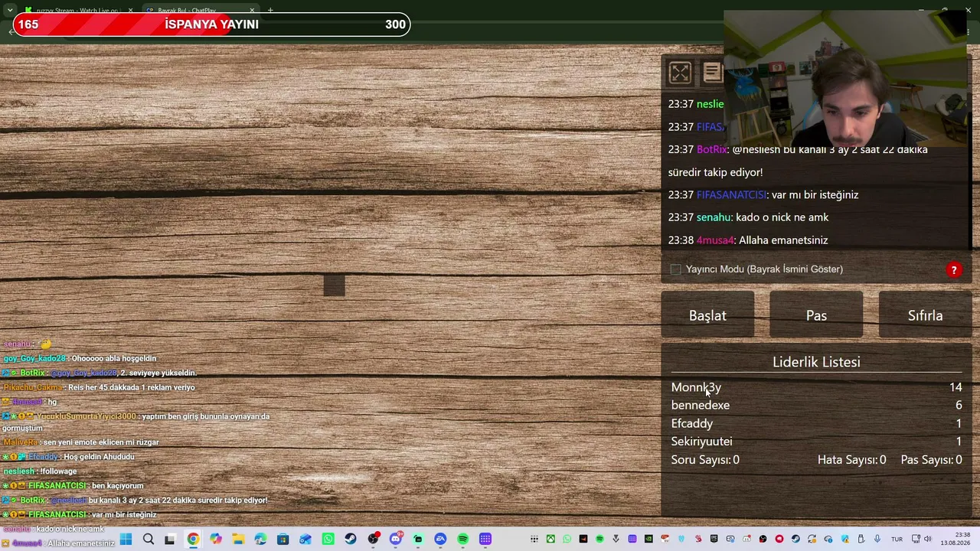
Task: Open Windows taskbar search
Action: 149,540
